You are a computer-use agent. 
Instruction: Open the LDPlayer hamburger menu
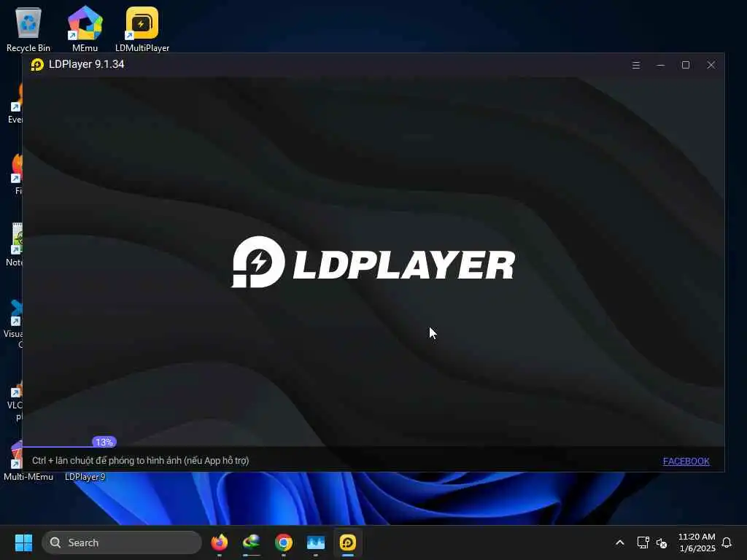(635, 65)
